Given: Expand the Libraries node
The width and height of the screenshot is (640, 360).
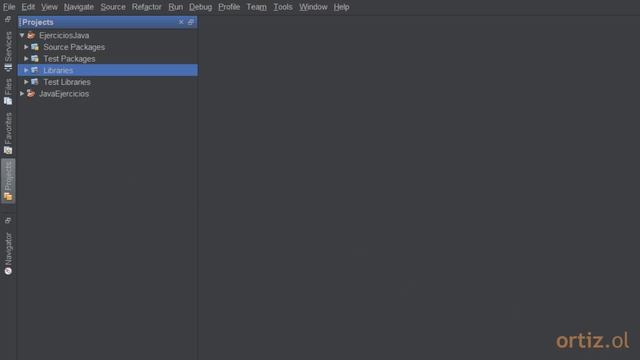Looking at the screenshot, I should click(26, 70).
